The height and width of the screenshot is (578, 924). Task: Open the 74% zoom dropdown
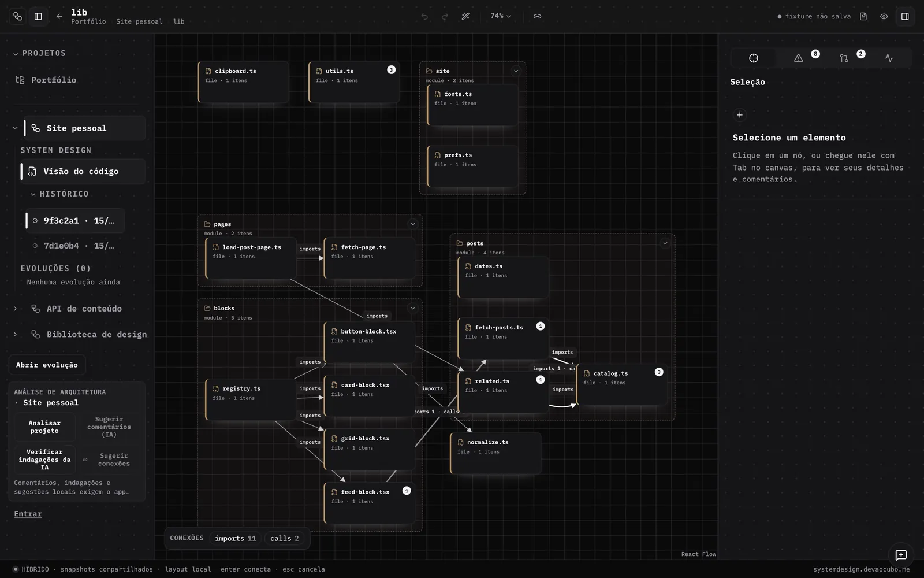coord(500,16)
